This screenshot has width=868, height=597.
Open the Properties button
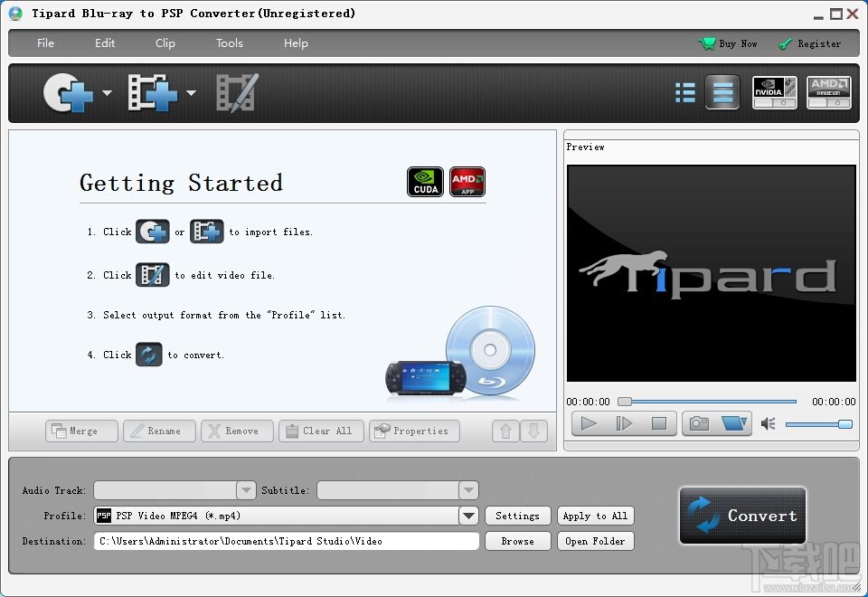tap(414, 431)
